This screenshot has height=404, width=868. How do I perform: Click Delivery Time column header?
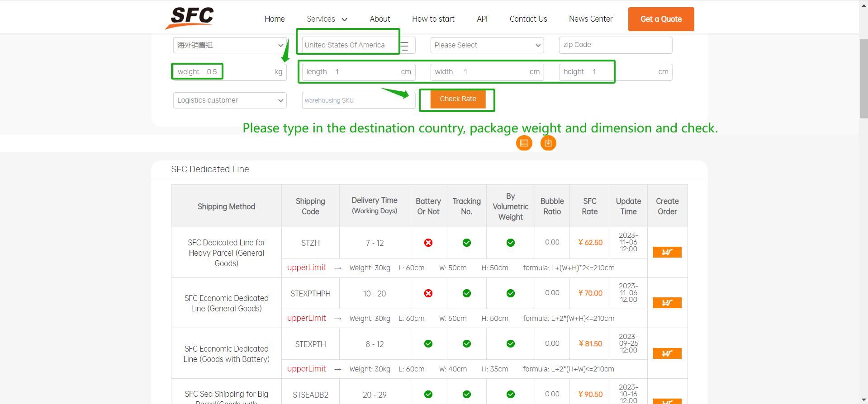[375, 205]
